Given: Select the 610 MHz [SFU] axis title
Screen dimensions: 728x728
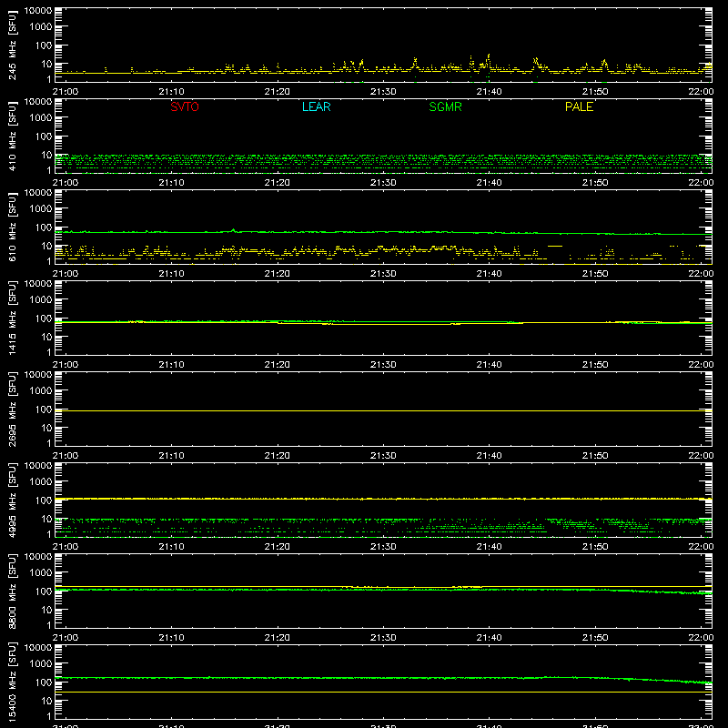Looking at the screenshot, I should click(13, 227).
